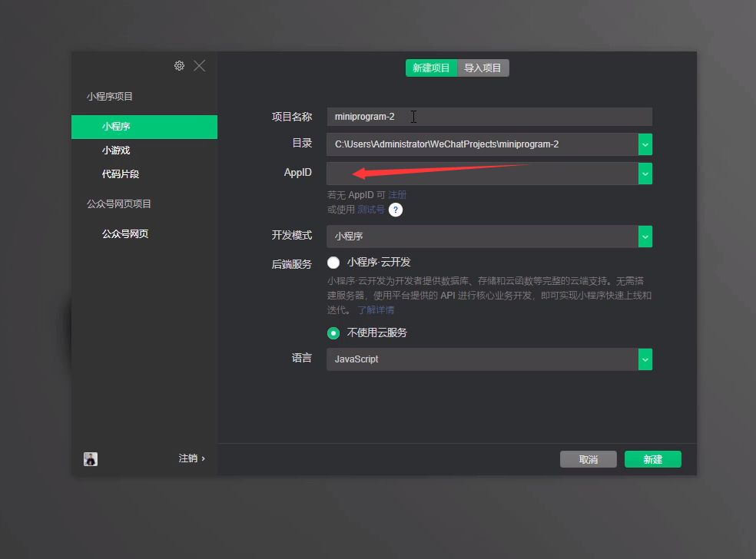Switch to the 导入项目 tab
Screen dimensions: 756x559
(483, 68)
